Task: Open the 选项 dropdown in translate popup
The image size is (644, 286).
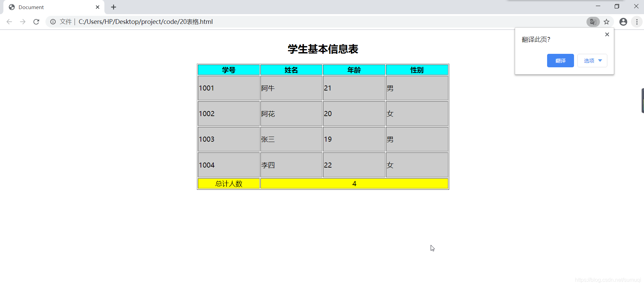Action: coord(592,61)
